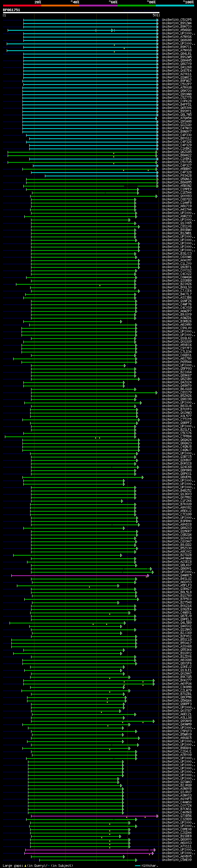Click the purple ~60% identity legend segment
The width and height of the screenshot is (197, 868).
pyautogui.click(x=99, y=6)
